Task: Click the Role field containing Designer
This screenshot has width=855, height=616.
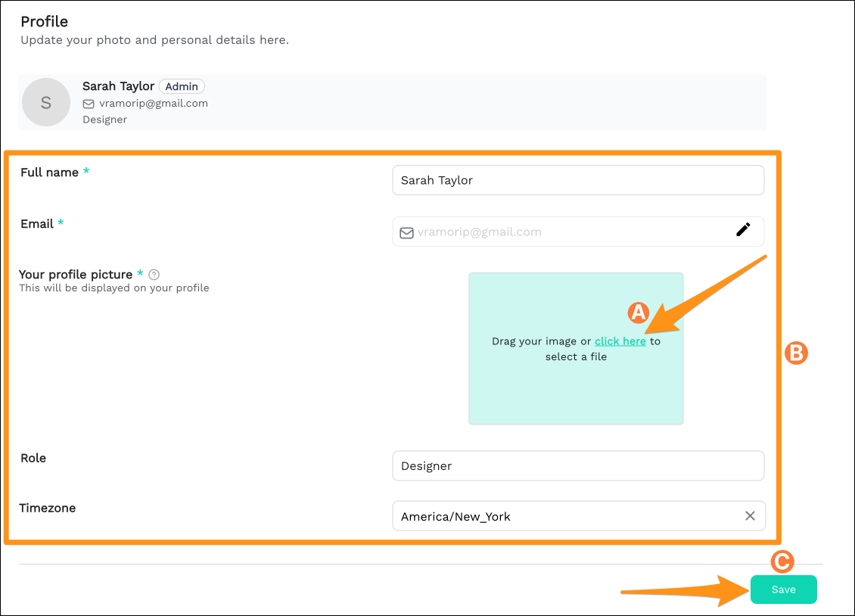Action: point(578,466)
